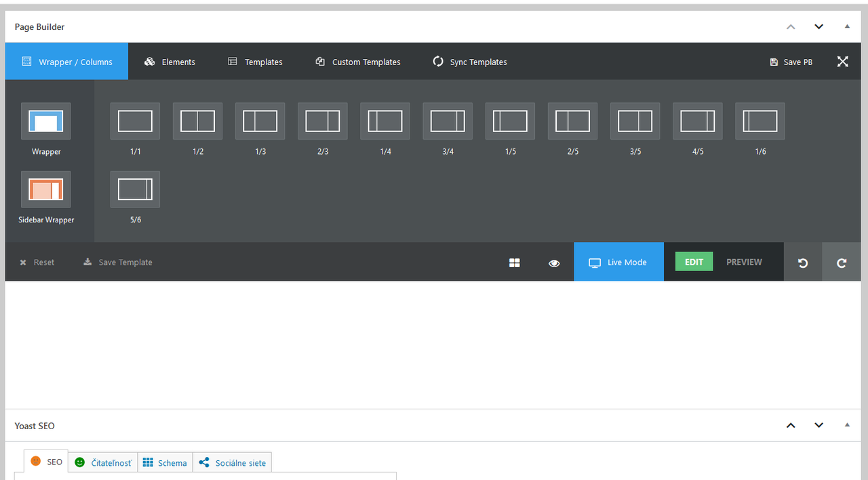Viewport: 868px width, 480px height.
Task: Activate Live Mode
Action: tap(618, 262)
